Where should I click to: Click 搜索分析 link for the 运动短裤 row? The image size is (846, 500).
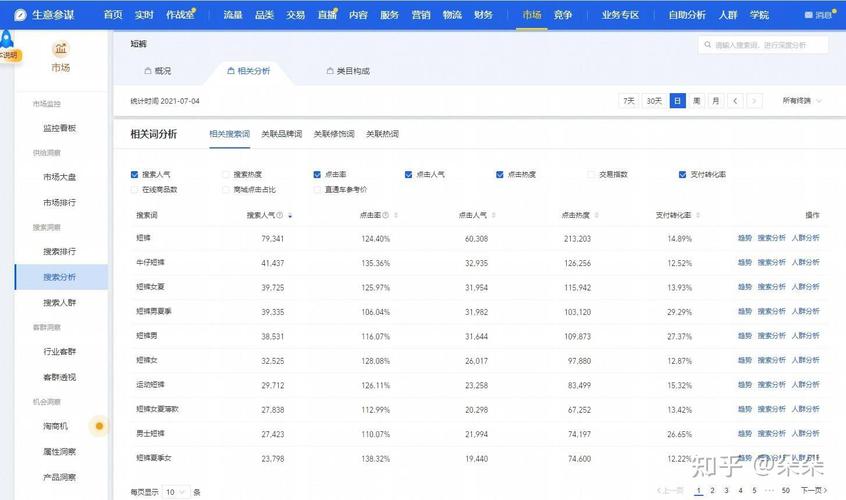pyautogui.click(x=772, y=385)
